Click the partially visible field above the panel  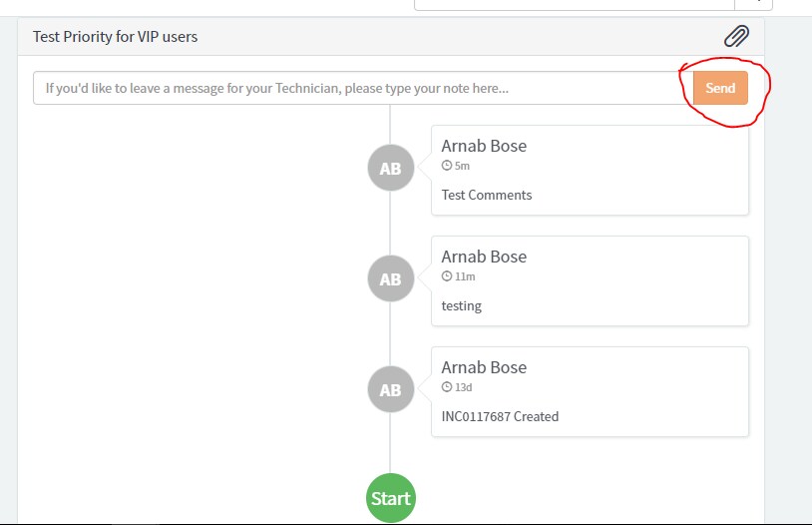click(575, 5)
